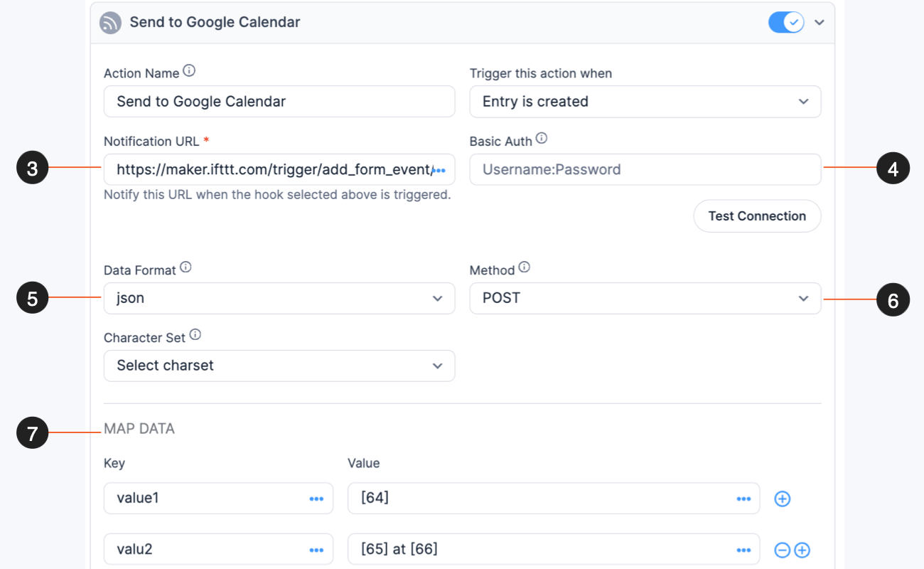Click the Test Connection button

click(x=757, y=216)
